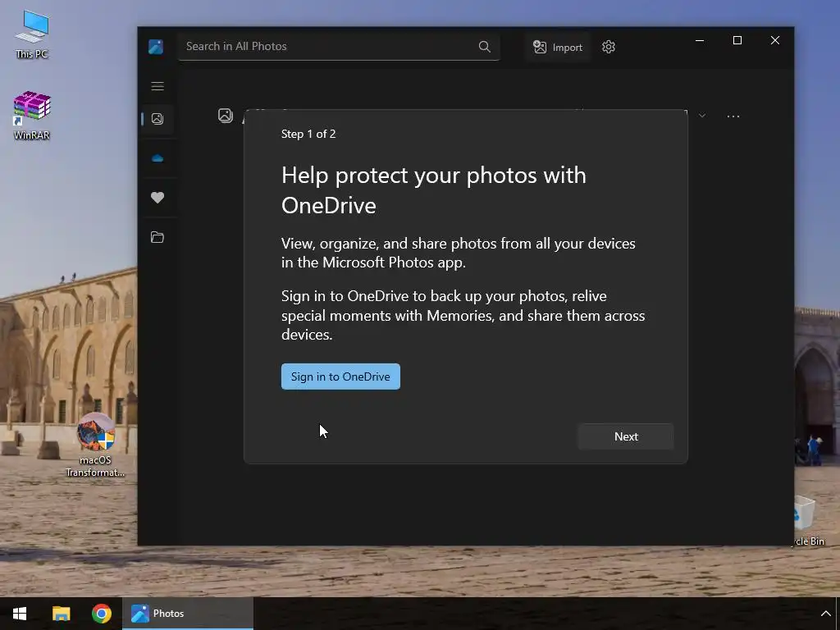The image size is (840, 630).
Task: Show hidden system tray icons
Action: [825, 614]
